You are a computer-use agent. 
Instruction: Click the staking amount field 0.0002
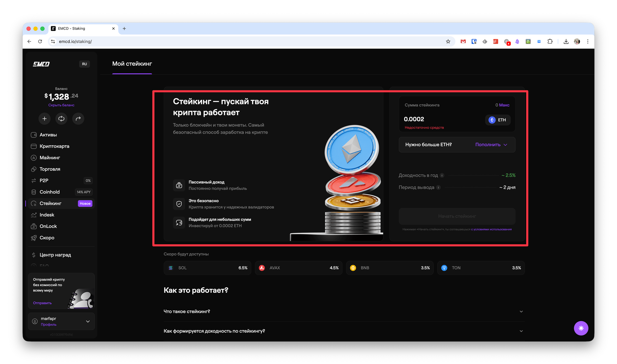[x=414, y=119]
